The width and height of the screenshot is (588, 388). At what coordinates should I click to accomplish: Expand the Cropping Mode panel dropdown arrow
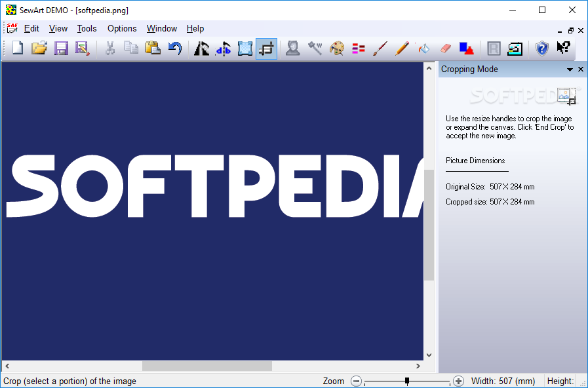point(570,69)
